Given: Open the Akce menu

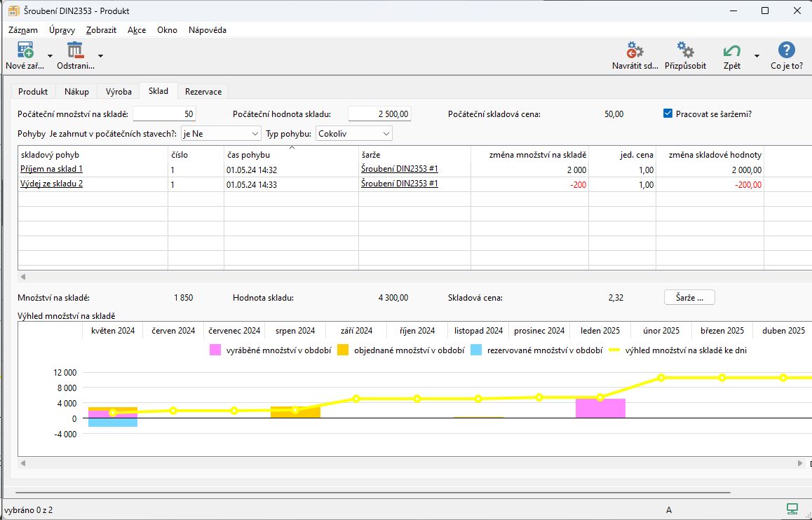Looking at the screenshot, I should (x=137, y=30).
